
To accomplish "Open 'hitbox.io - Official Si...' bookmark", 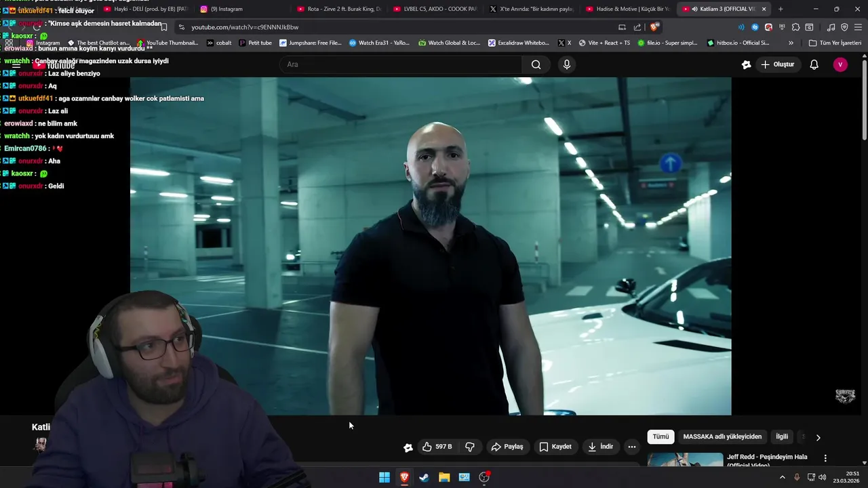I will pos(738,43).
